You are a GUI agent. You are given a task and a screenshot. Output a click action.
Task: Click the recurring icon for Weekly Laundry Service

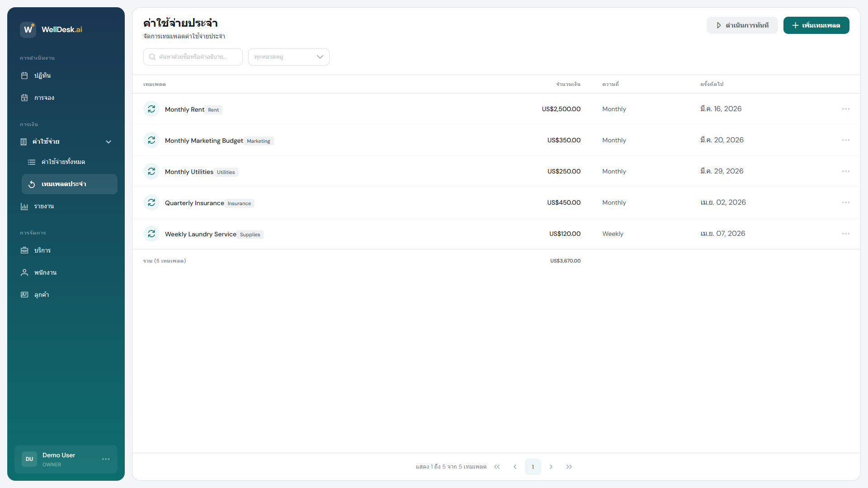[151, 234]
